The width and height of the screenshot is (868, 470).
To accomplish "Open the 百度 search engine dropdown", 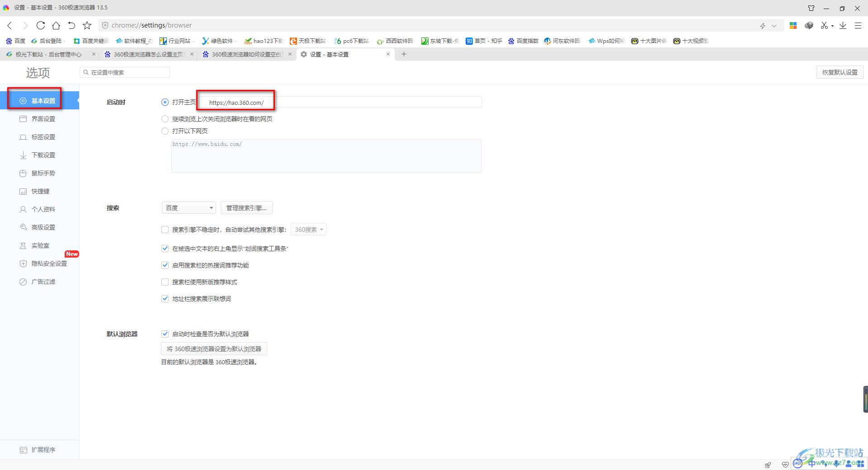I will click(189, 208).
